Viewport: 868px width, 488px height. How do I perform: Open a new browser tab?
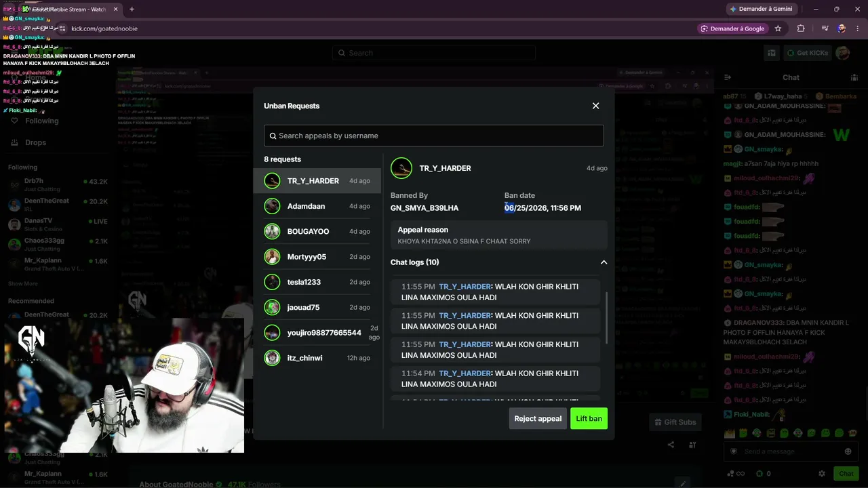click(x=132, y=9)
